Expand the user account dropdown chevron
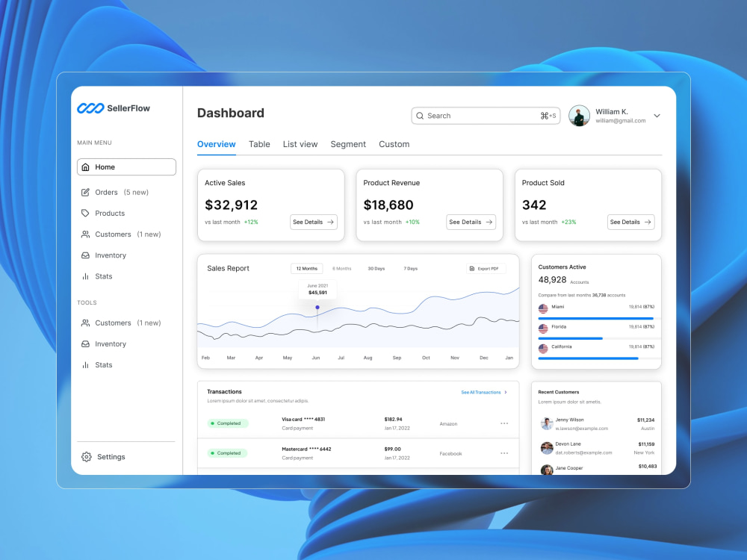Image resolution: width=747 pixels, height=560 pixels. point(657,116)
